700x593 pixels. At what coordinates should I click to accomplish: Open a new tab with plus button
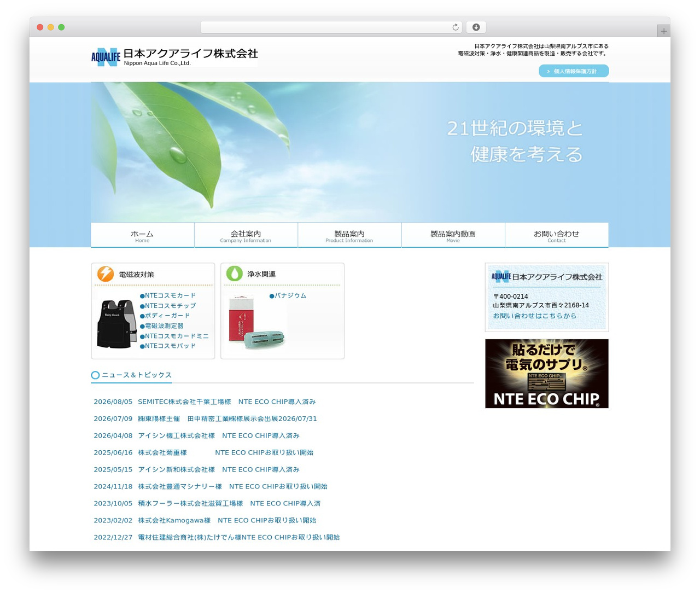[663, 31]
